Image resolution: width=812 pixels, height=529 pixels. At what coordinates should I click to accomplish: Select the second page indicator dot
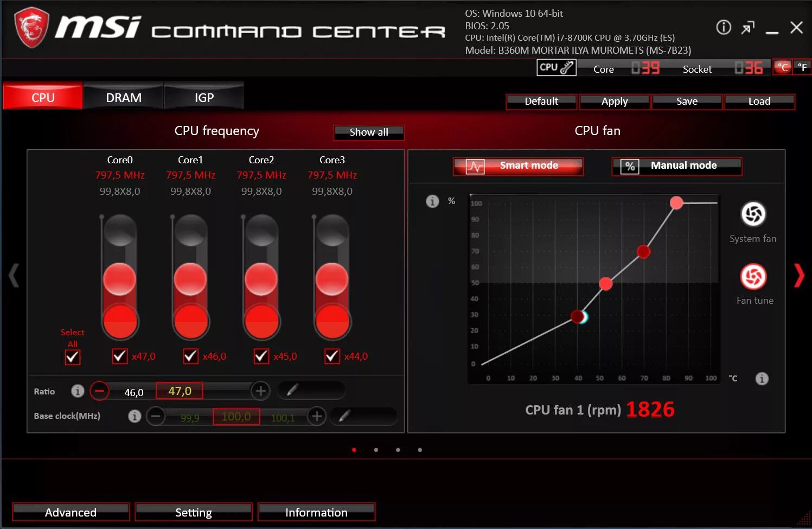pos(376,450)
